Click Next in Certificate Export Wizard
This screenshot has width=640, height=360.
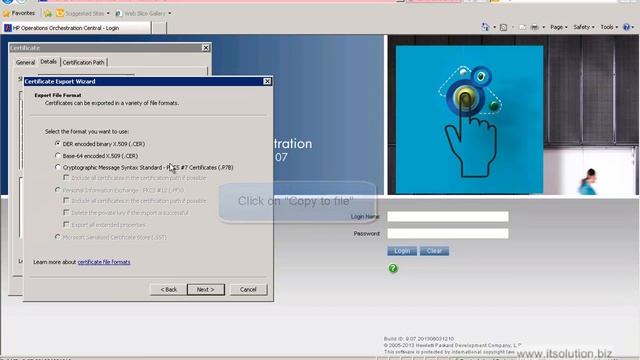coord(206,289)
